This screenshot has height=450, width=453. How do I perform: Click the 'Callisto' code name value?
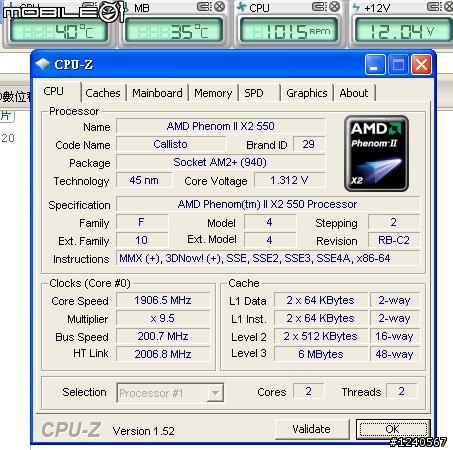(x=171, y=144)
